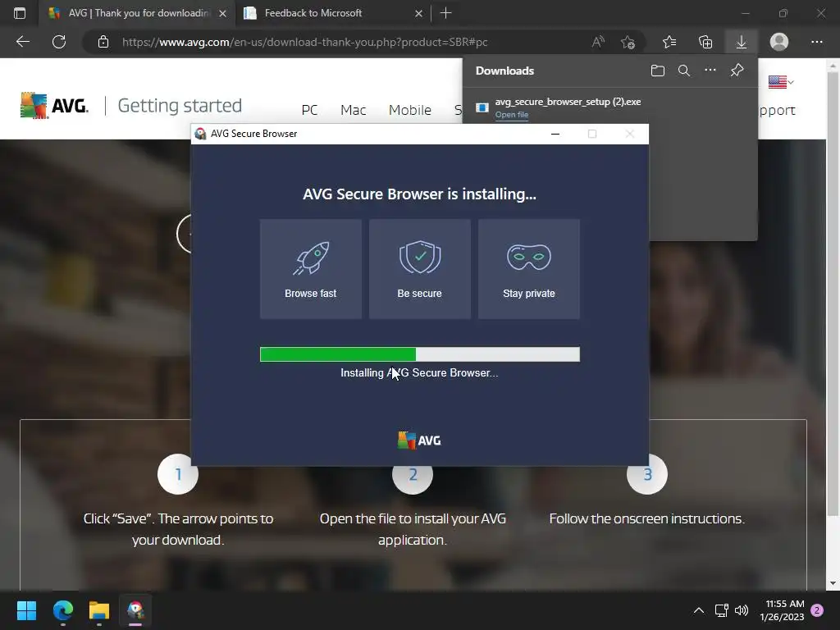
Task: Search downloads with magnifier icon
Action: tap(684, 71)
